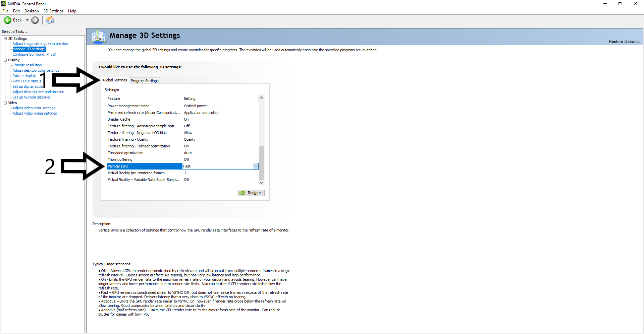Click the Restore Defaults link

624,42
